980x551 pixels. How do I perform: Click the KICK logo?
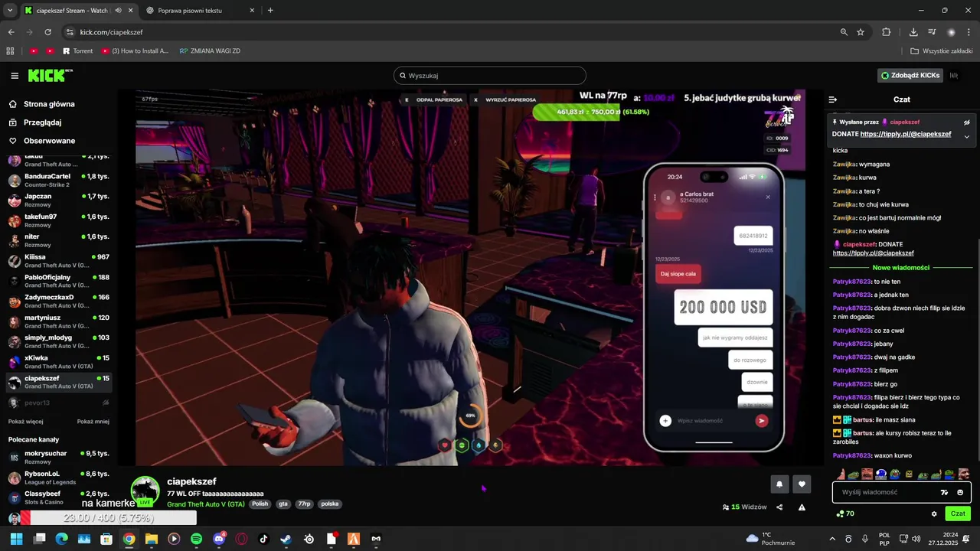50,75
